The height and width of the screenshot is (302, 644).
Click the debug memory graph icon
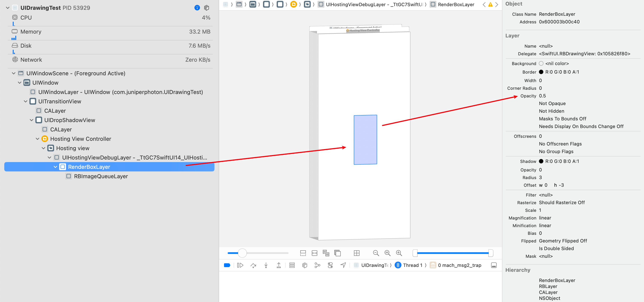317,265
